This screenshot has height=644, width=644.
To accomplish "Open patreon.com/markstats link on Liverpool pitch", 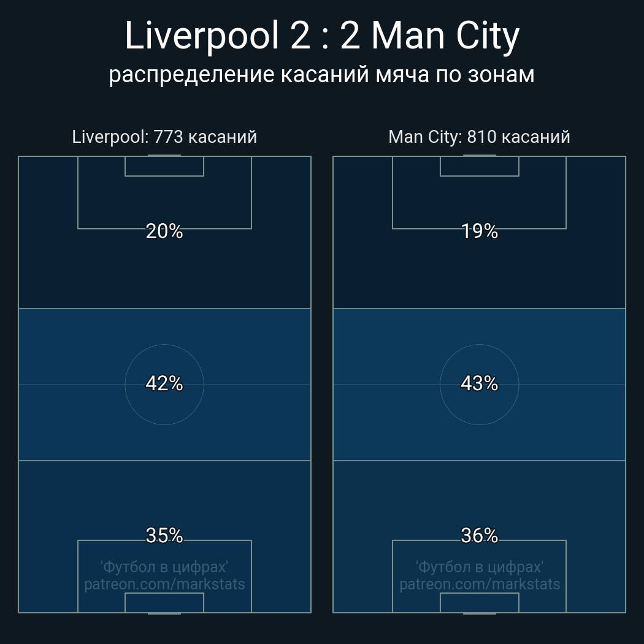I will pos(164,585).
